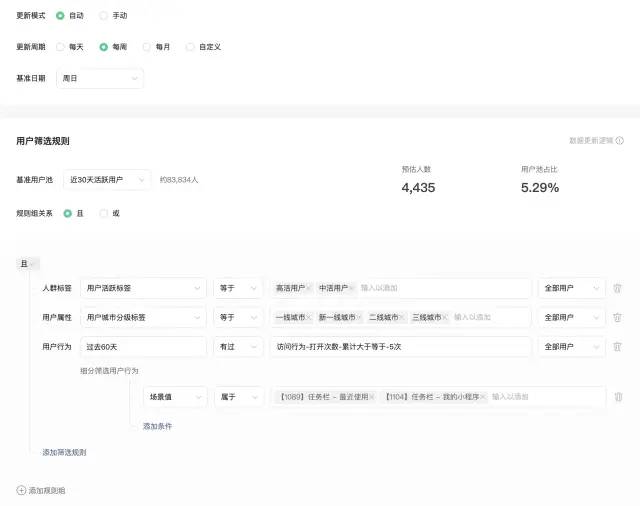Set rule group relation to 且
The image size is (640, 506).
(x=68, y=213)
